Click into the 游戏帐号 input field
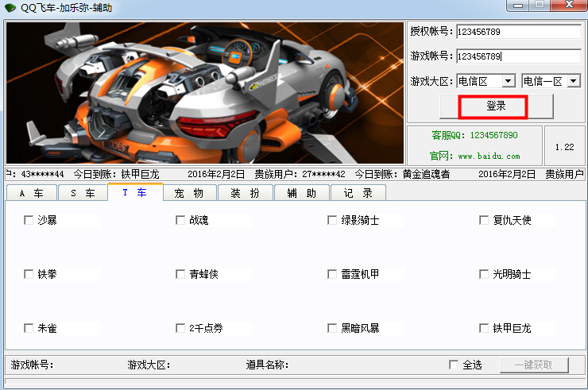The image size is (588, 390). pos(519,56)
